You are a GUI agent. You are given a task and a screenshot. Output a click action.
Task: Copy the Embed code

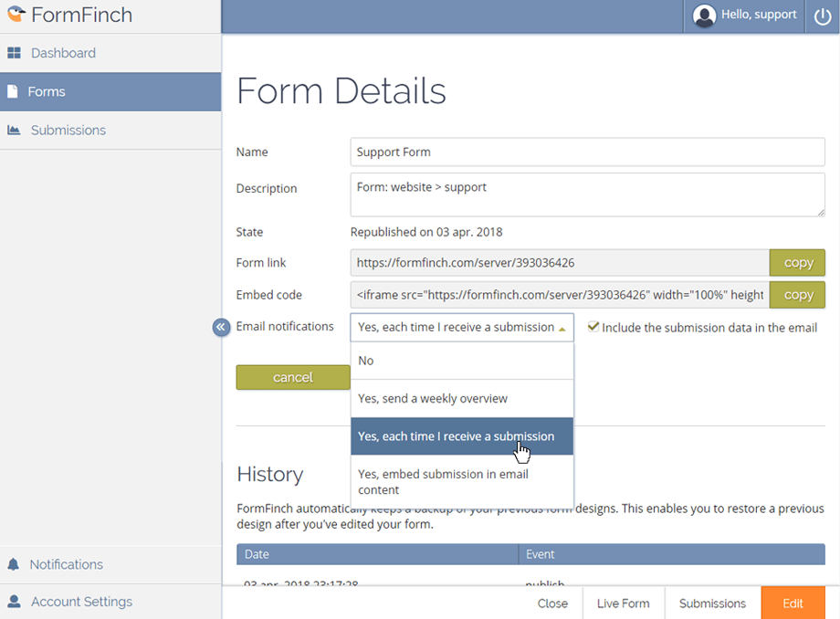[x=797, y=295]
